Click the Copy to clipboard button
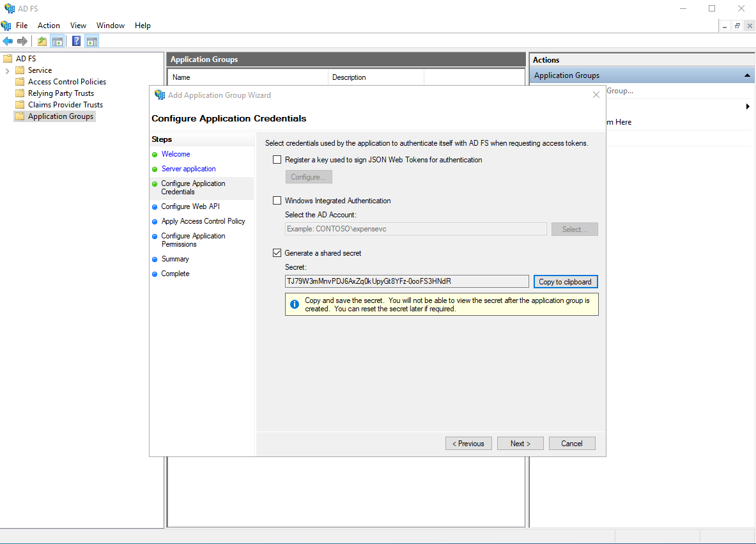This screenshot has width=756, height=544. pos(566,281)
